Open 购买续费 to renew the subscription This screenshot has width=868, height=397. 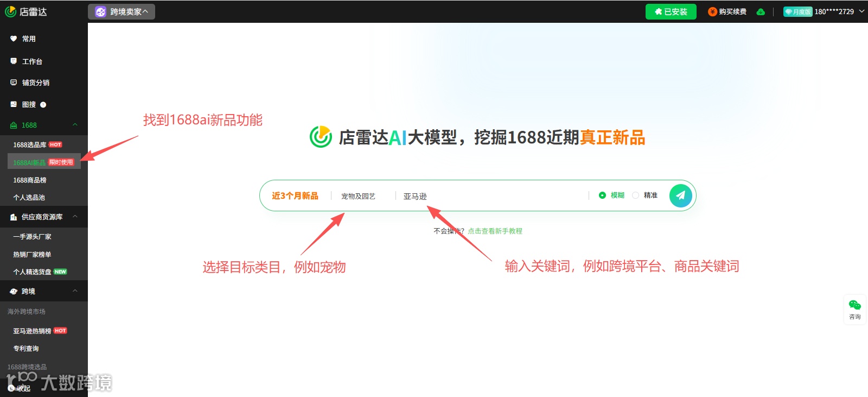point(727,11)
